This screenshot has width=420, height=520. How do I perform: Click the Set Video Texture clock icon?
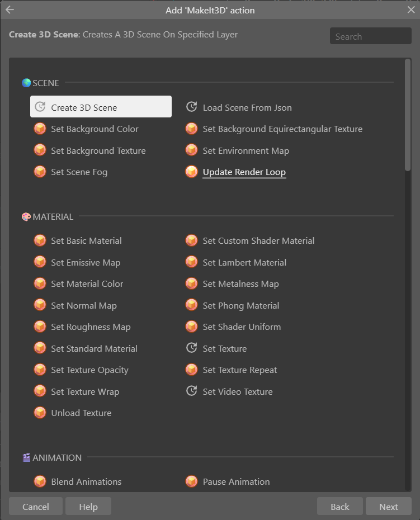(191, 391)
